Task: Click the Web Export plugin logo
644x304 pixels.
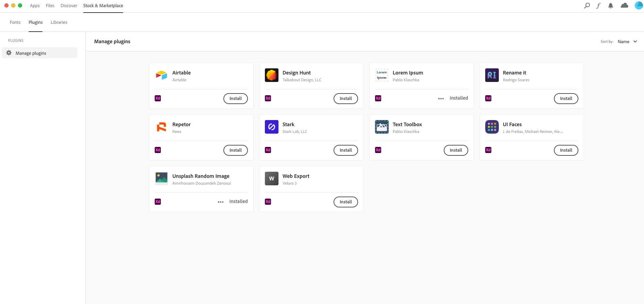Action: point(272,179)
